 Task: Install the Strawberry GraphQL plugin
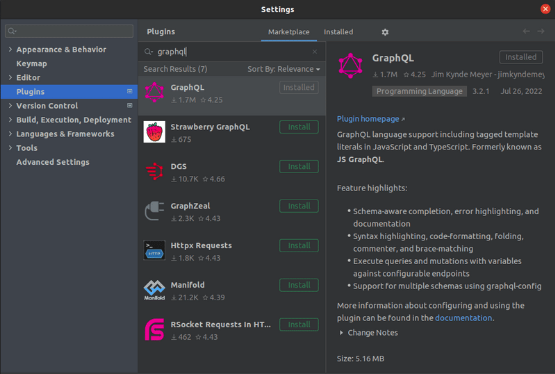point(299,127)
